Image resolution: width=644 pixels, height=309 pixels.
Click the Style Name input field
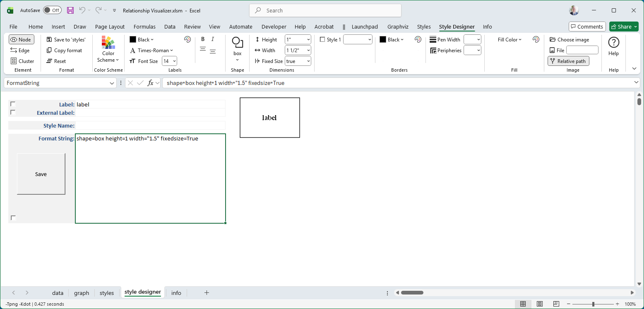(150, 126)
